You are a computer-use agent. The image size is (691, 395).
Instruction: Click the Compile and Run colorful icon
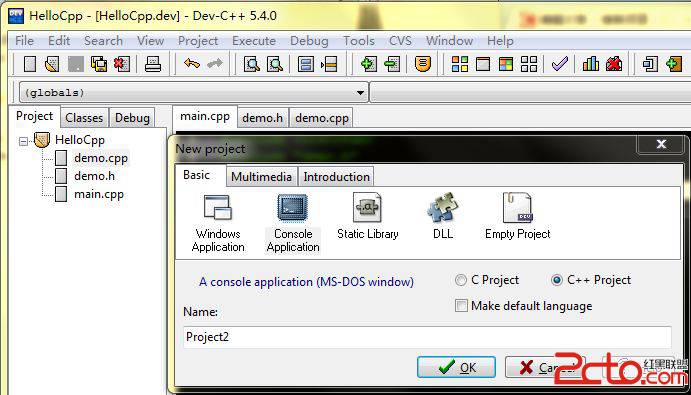506,64
